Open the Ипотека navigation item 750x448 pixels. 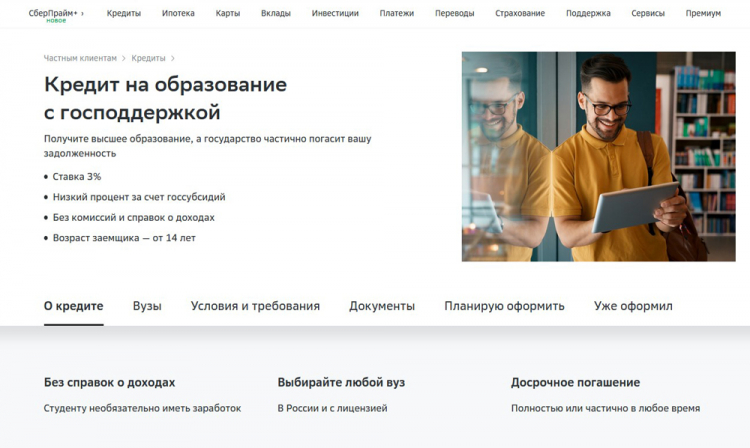point(178,13)
